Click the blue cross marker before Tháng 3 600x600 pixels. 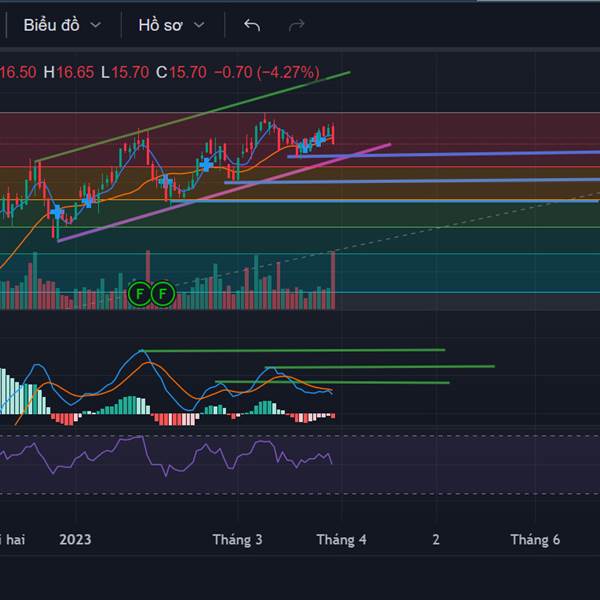click(207, 164)
